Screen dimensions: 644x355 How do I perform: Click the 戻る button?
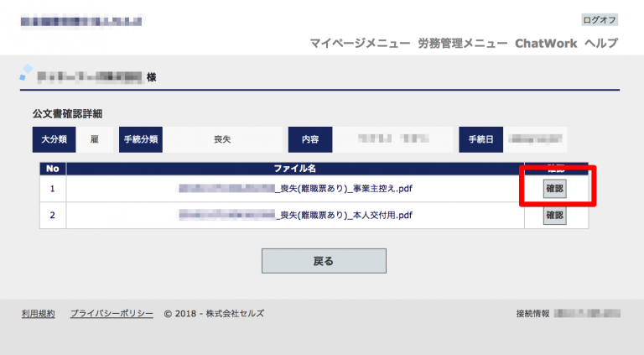tap(324, 261)
